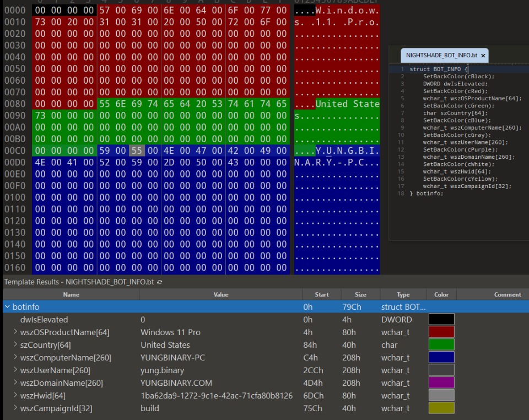This screenshot has height=420, width=529.
Task: Click the dark gray swatch for wszUserName
Action: tap(441, 370)
